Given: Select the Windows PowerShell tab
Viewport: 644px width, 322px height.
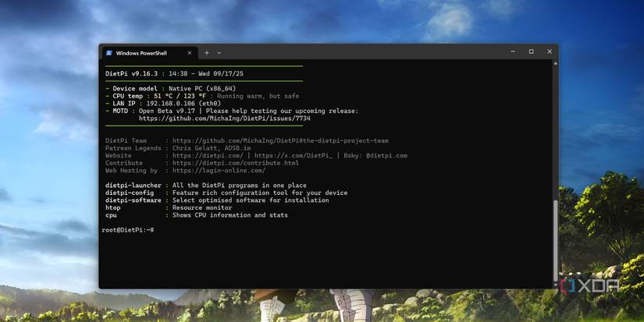Looking at the screenshot, I should [x=148, y=53].
